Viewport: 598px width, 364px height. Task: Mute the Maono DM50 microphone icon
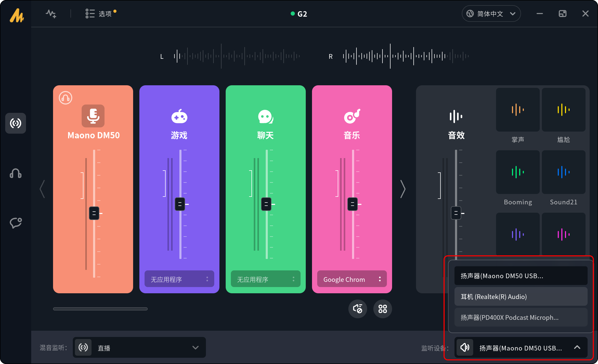[93, 116]
